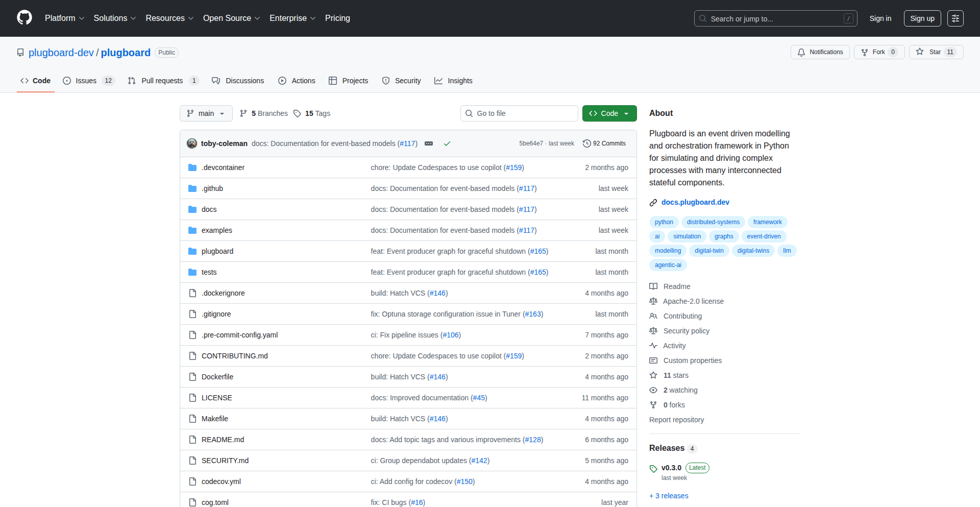Open the .devcontainer folder icon
Viewport: 980px width, 507px height.
click(192, 167)
